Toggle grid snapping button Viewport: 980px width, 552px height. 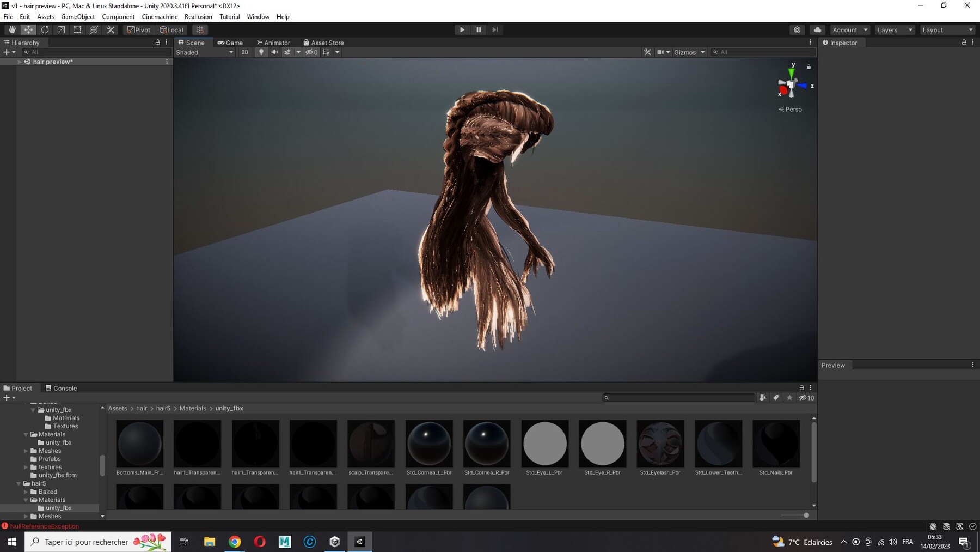[x=200, y=29]
